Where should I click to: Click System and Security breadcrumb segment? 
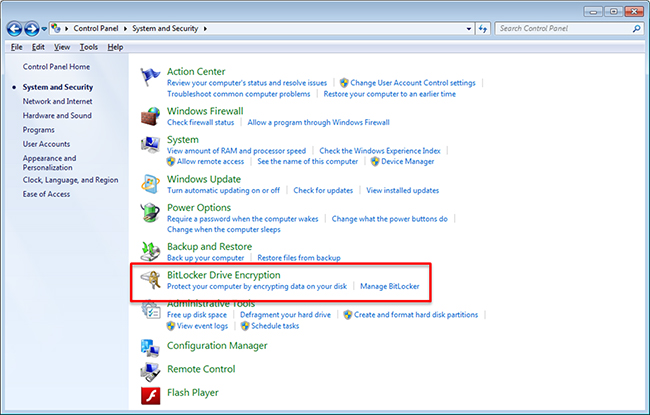click(x=165, y=28)
